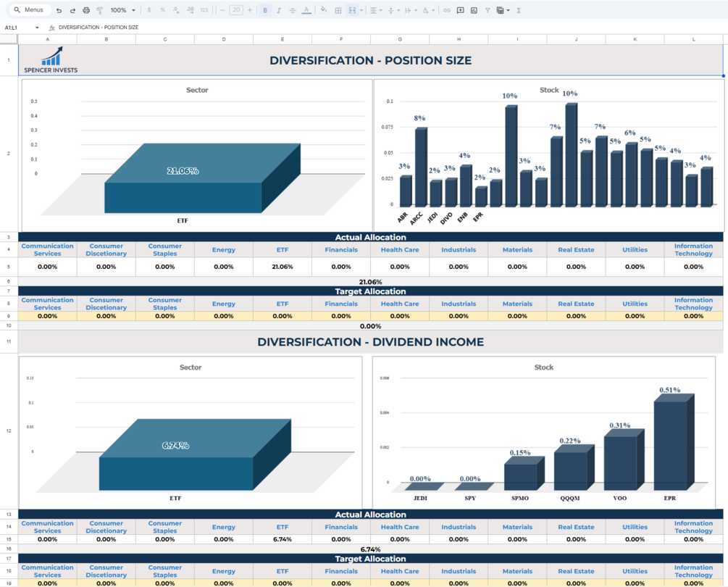Click the Spencer Invests logo
Screen dimensions: 728x587
pyautogui.click(x=51, y=60)
